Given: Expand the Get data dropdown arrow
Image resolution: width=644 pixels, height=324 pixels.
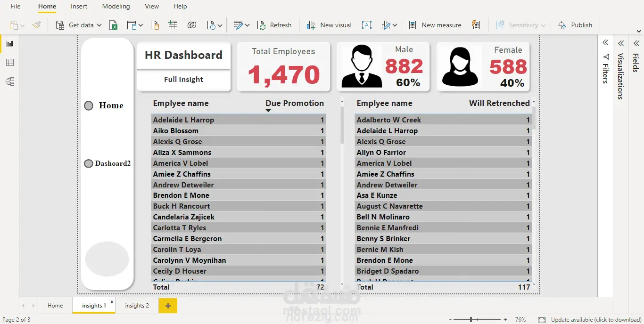Looking at the screenshot, I should point(99,25).
